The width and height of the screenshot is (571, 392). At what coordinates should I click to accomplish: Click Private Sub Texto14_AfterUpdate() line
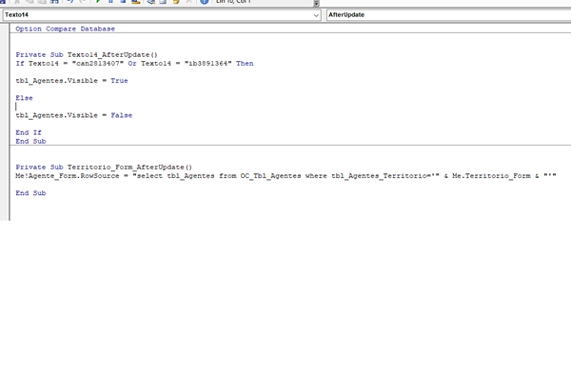click(x=87, y=54)
